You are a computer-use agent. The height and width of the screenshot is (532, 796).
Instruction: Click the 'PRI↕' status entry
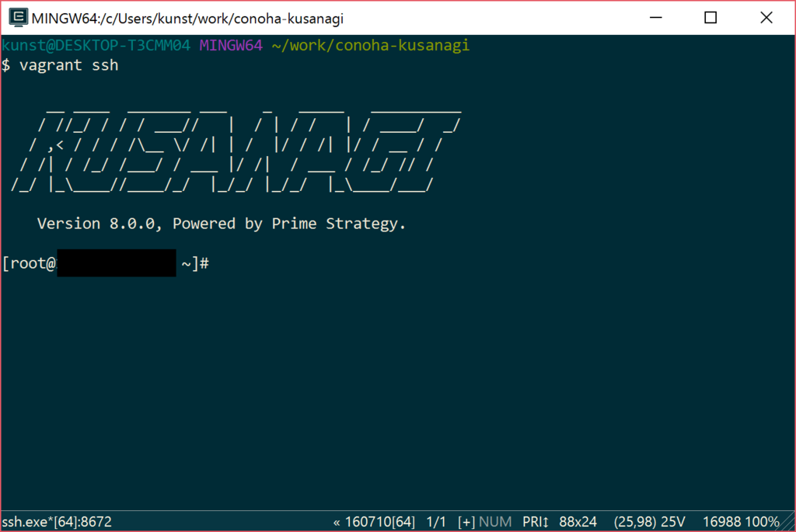click(x=536, y=522)
